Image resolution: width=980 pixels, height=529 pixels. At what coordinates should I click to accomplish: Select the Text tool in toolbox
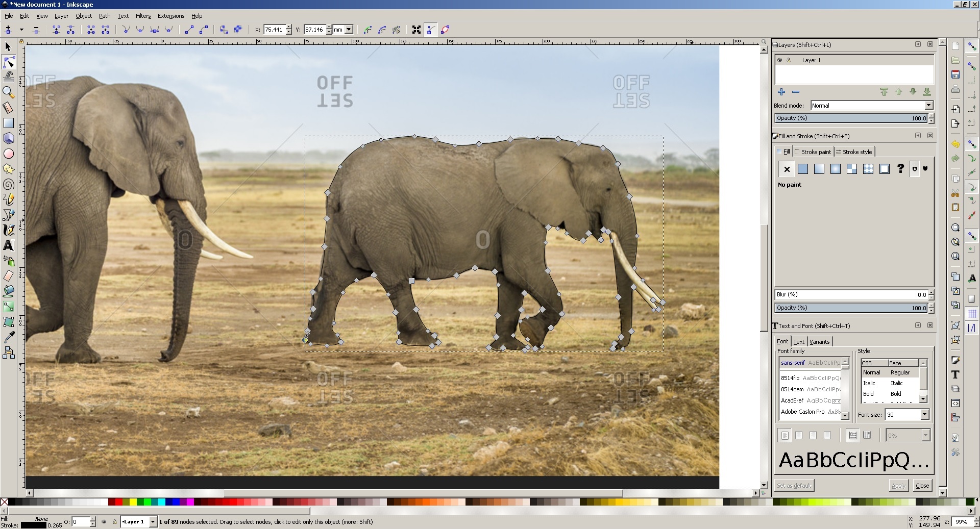tap(8, 245)
